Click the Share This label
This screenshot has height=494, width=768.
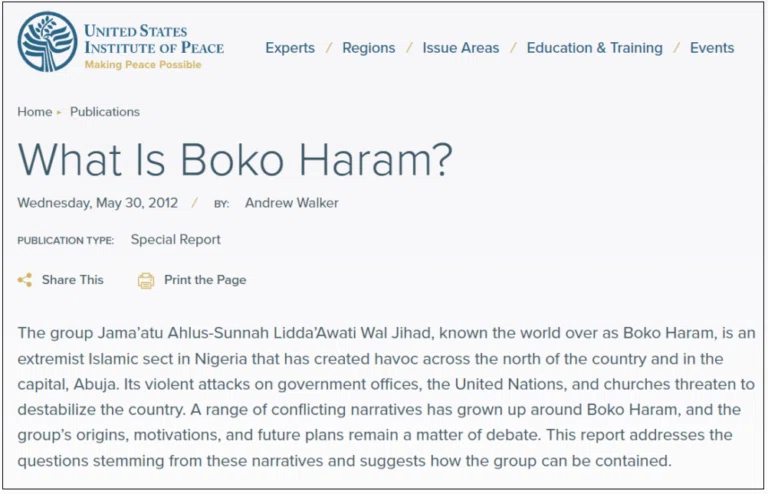(x=72, y=280)
